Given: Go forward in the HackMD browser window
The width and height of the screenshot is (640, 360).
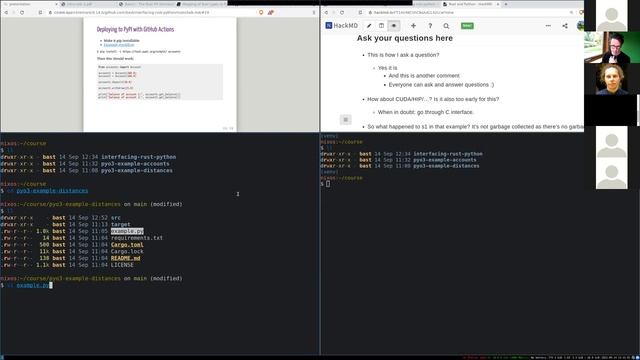Looking at the screenshot, I should point(334,13).
